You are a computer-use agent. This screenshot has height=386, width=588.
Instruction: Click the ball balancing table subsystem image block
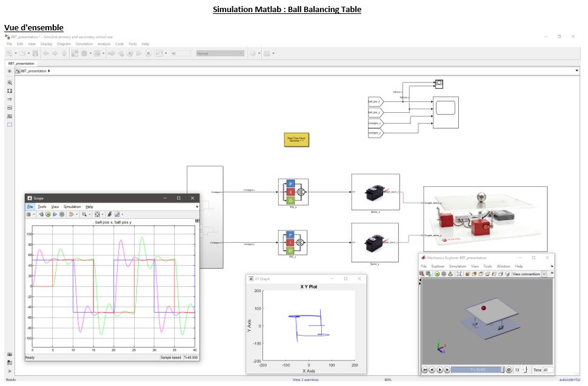pos(485,219)
